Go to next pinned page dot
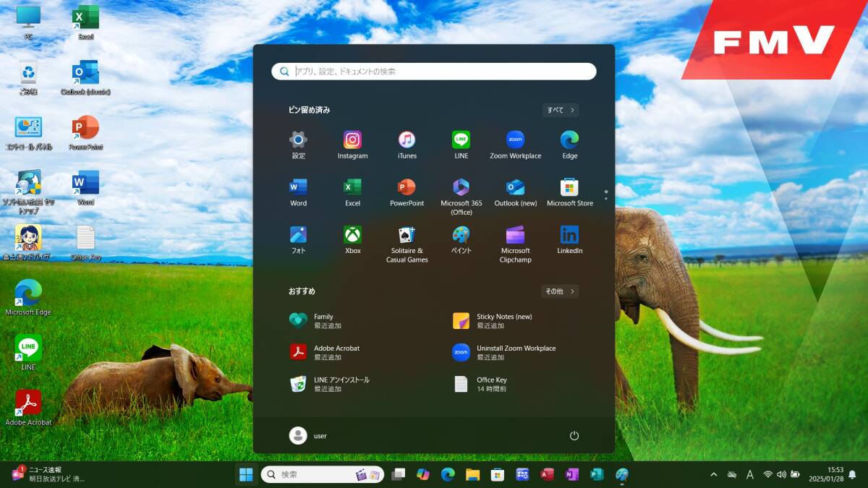Screen dimensions: 868x488 tap(605, 197)
